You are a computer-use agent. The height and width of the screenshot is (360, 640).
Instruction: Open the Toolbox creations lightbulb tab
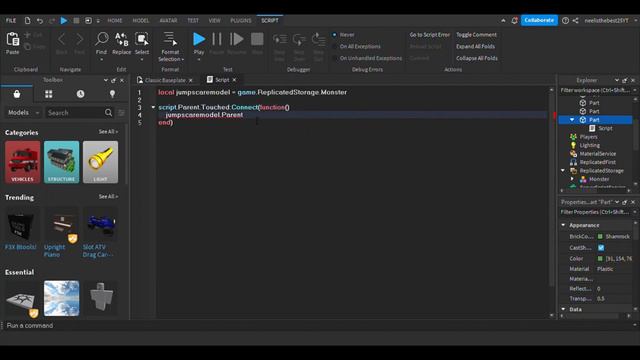pos(112,94)
